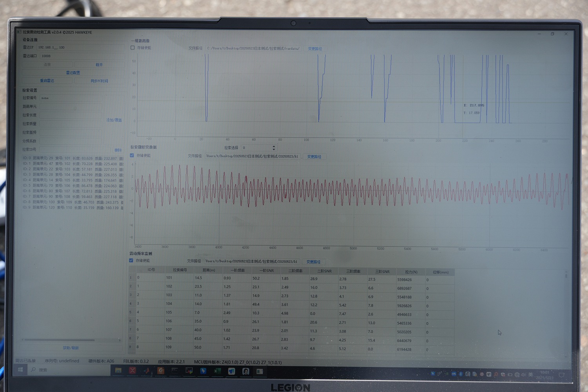
Task: Select cable ID 0 row in list
Action: coord(73,158)
